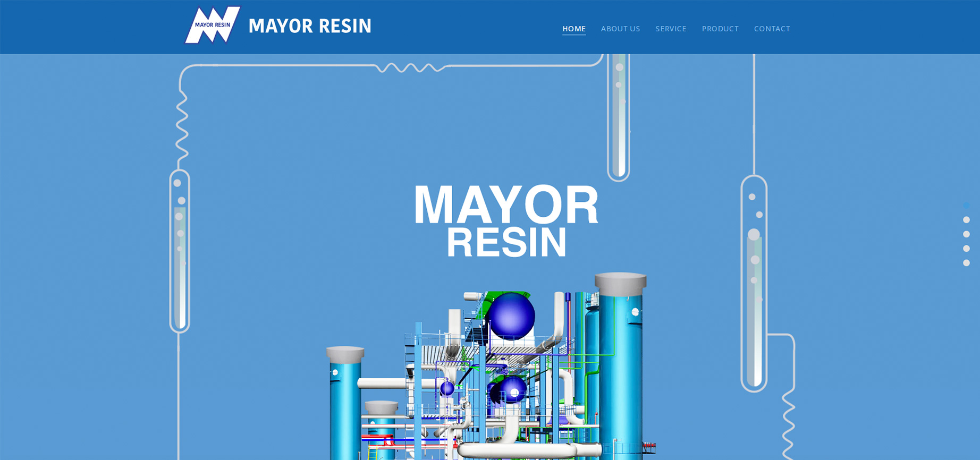Click the 3D resin plant illustration
980x460 pixels.
tap(490, 367)
